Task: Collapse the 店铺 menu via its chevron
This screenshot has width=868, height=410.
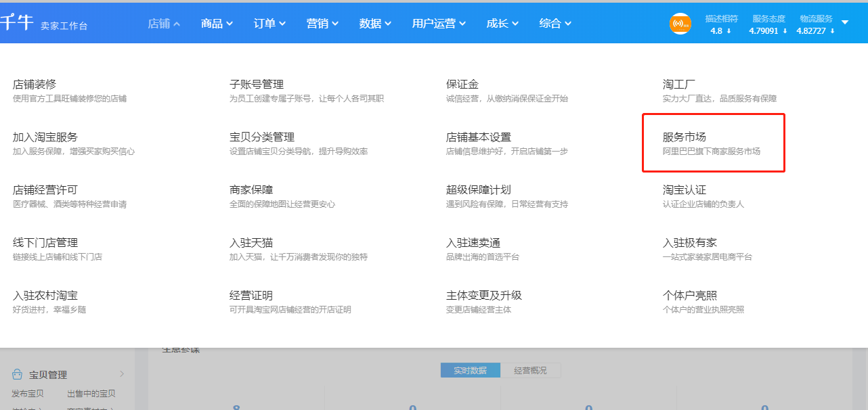Action: 177,22
